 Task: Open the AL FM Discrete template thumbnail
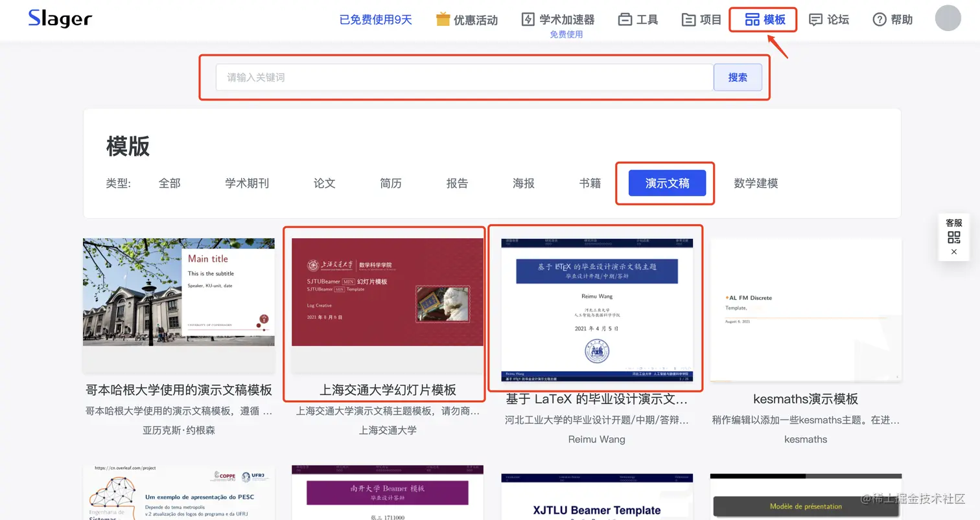(806, 310)
